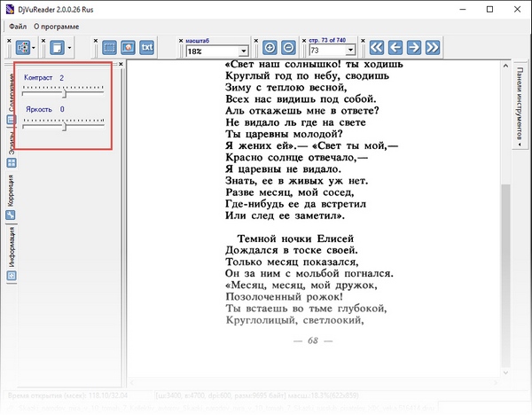The width and height of the screenshot is (532, 415).
Task: Zoom in with the plus icon
Action: (270, 48)
